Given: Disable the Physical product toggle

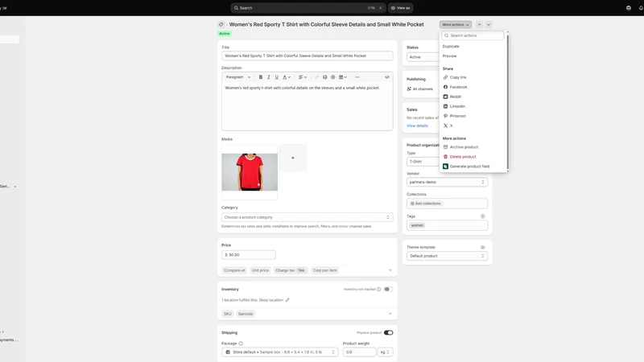Looking at the screenshot, I should (x=388, y=333).
